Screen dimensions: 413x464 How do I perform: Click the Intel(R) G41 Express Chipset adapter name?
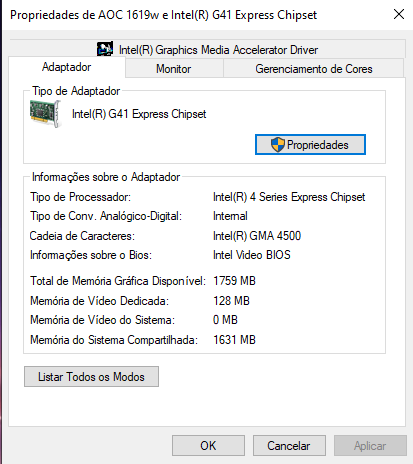click(x=139, y=114)
